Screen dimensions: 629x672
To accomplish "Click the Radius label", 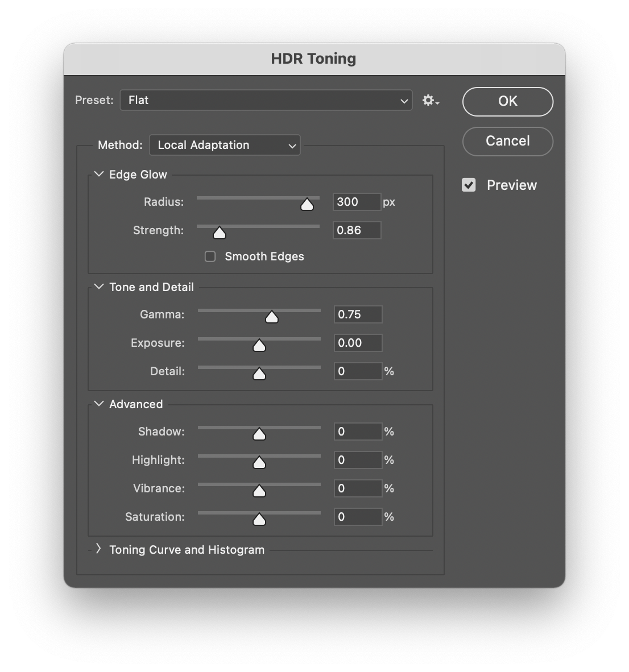I will coord(164,202).
